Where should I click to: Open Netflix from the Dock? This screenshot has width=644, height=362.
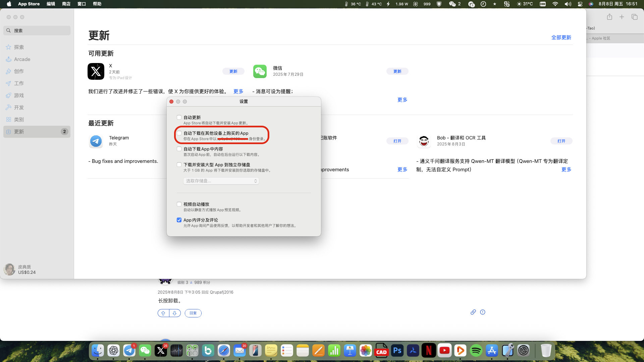pyautogui.click(x=429, y=351)
